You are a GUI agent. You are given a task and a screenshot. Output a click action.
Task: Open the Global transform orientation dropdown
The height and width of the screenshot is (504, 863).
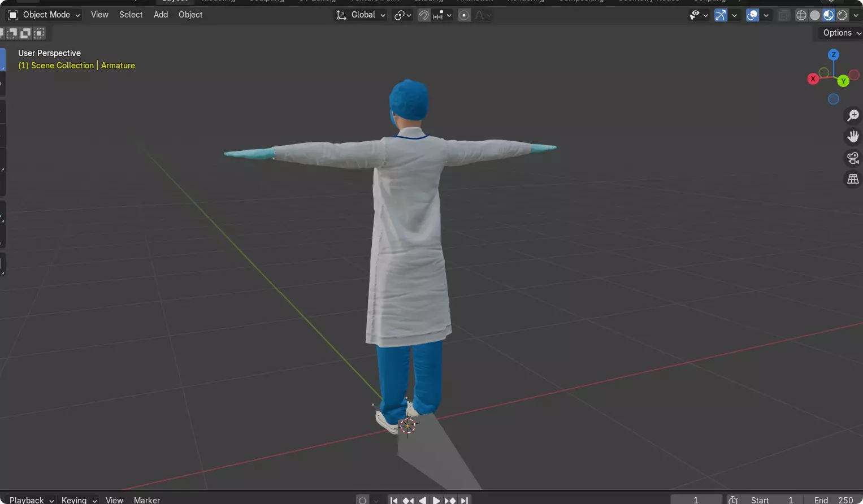tap(361, 15)
